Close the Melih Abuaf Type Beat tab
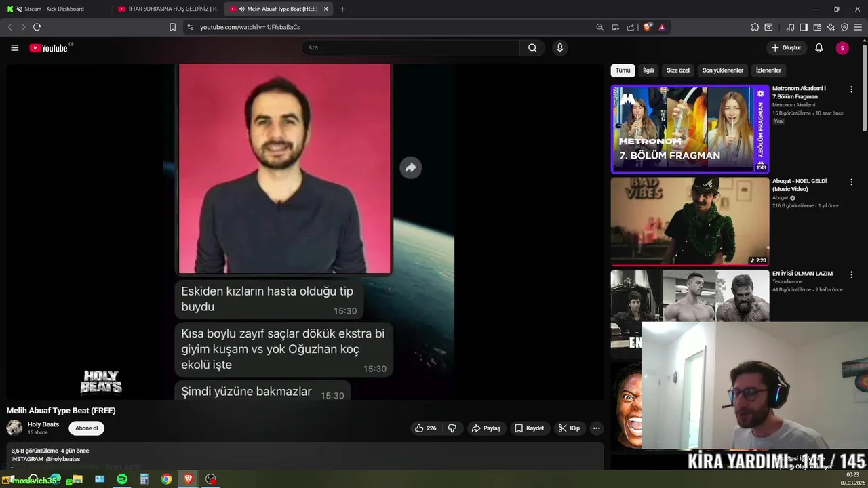The width and height of the screenshot is (868, 488). [326, 9]
